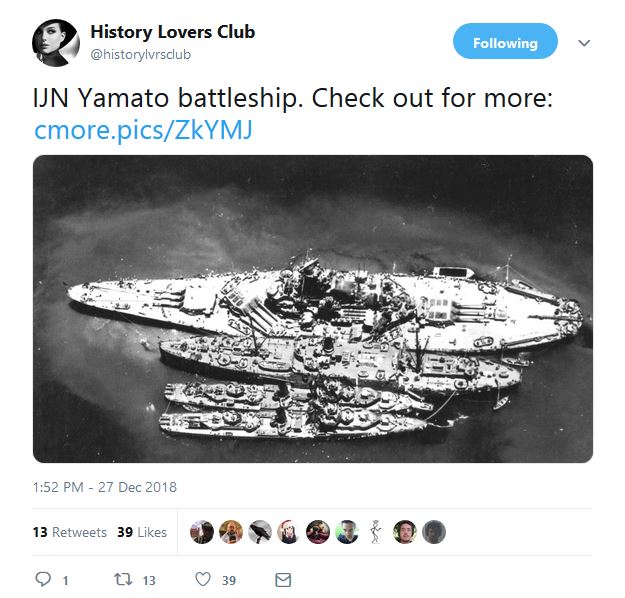Open History Lovers Club profile avatar
The width and height of the screenshot is (625, 598).
click(x=55, y=43)
